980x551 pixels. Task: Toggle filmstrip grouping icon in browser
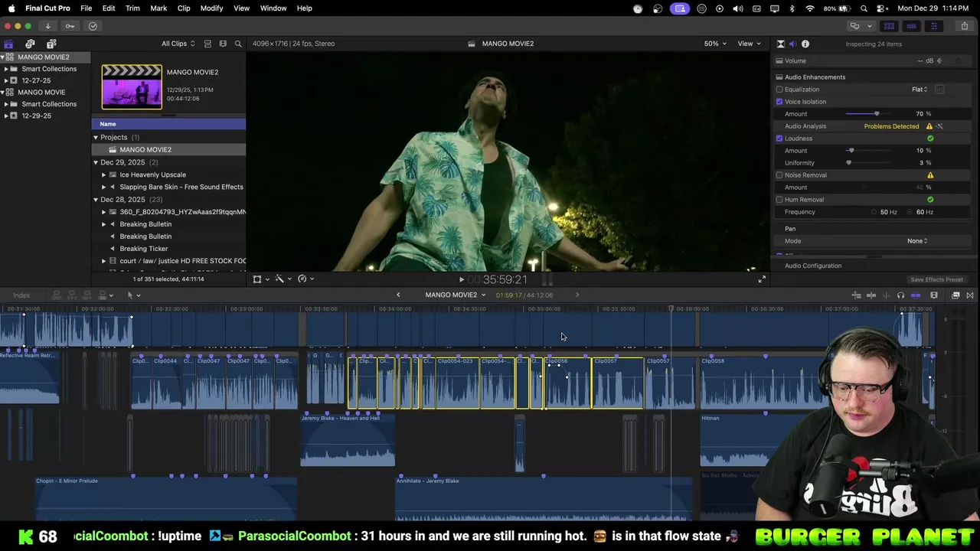223,44
